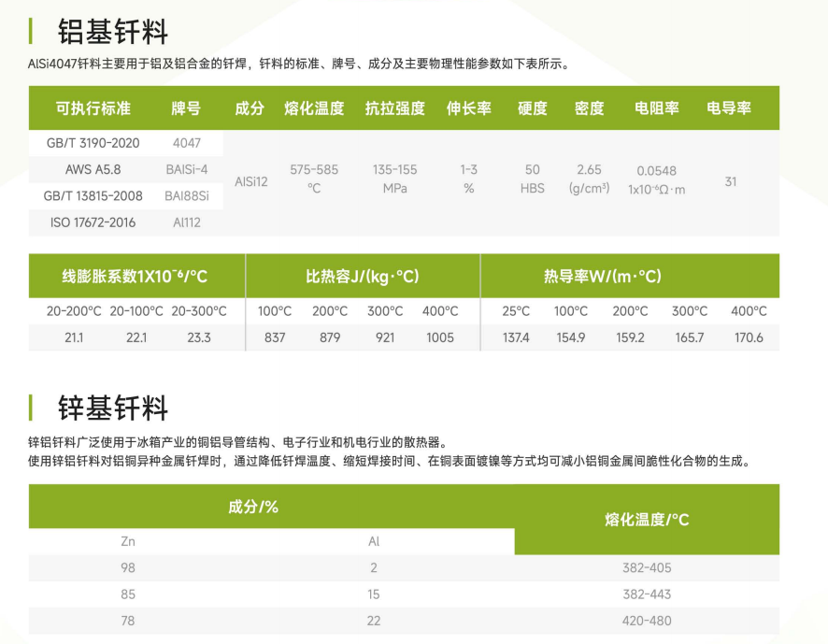828x644 pixels.
Task: Select the 电导率 column header
Action: (x=729, y=108)
